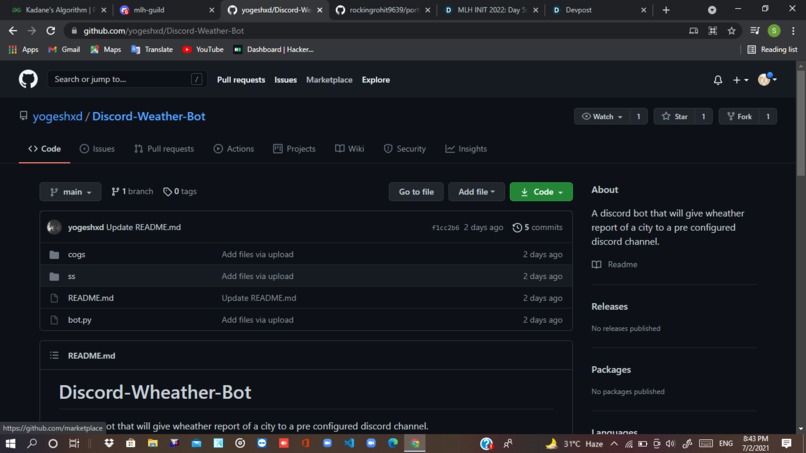This screenshot has width=806, height=453.
Task: View the 1 branch link
Action: coord(132,191)
